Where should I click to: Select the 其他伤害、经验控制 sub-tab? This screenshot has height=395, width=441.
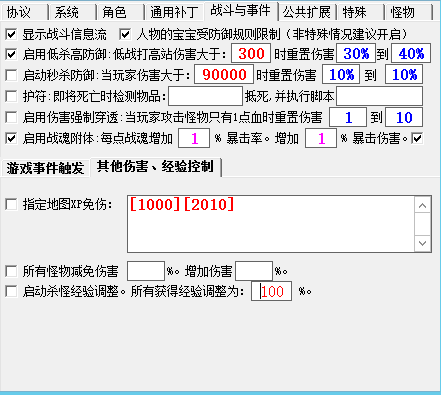(x=155, y=166)
